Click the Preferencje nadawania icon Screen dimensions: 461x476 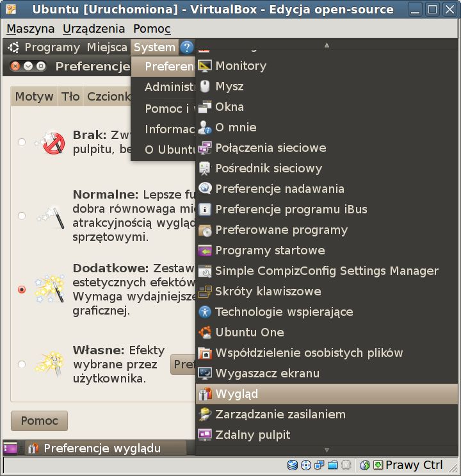pyautogui.click(x=205, y=189)
